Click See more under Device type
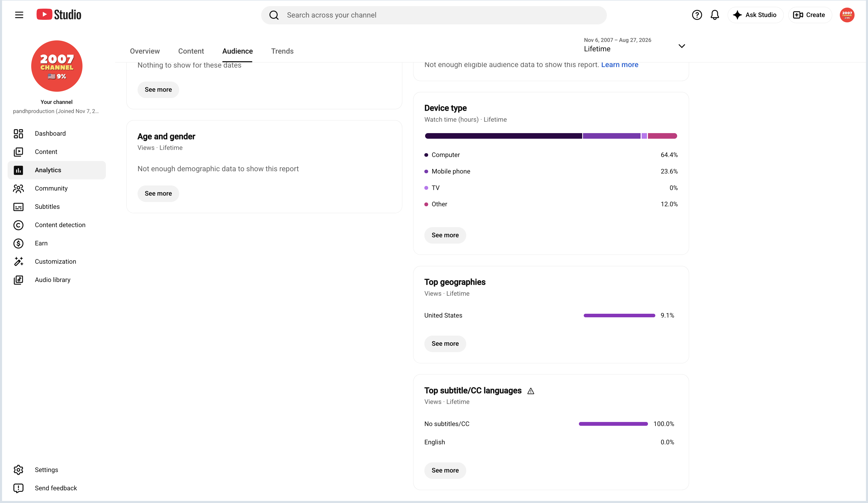This screenshot has height=503, width=868. pos(445,235)
